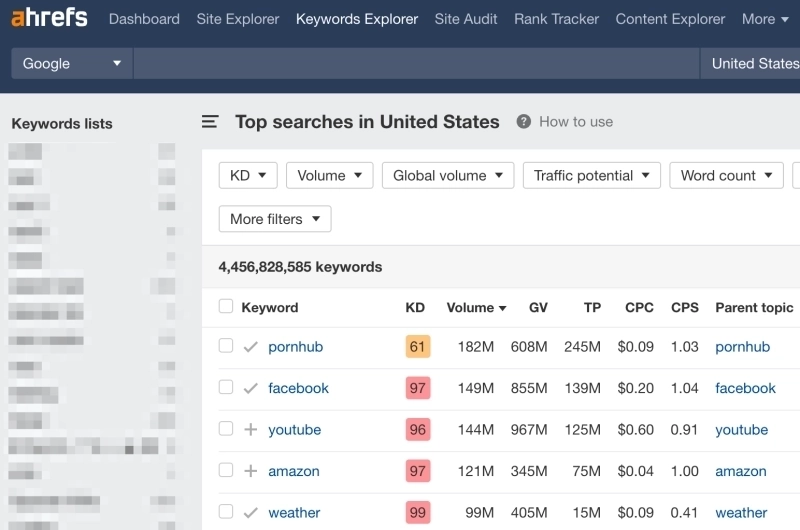Image resolution: width=800 pixels, height=530 pixels.
Task: Select the youtube row checkbox
Action: point(226,429)
